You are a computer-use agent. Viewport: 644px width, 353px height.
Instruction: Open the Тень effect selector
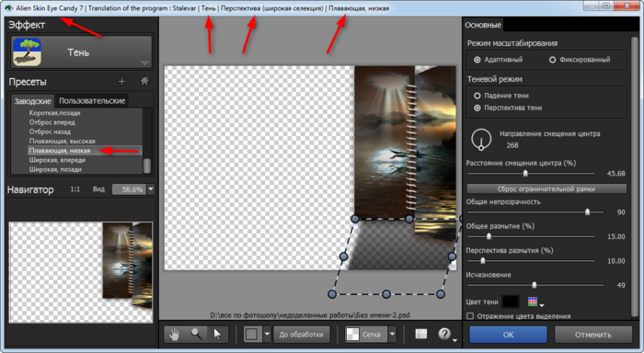[x=81, y=52]
